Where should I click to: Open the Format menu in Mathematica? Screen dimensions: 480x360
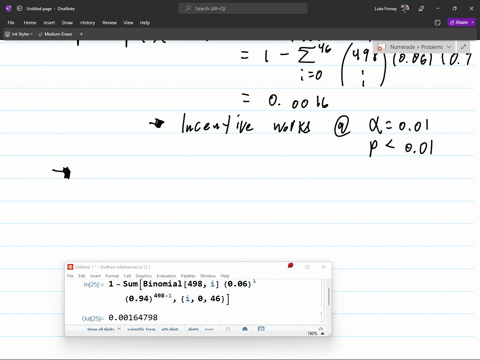tap(112, 276)
